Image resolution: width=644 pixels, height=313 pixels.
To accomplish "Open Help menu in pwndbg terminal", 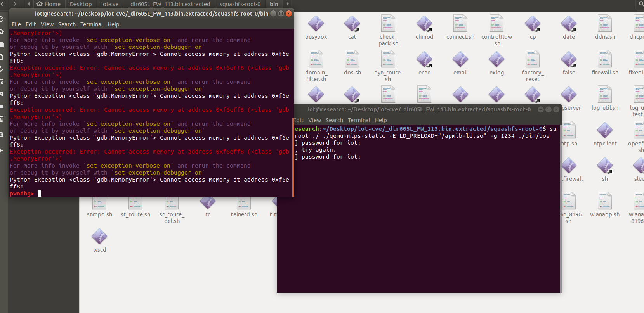I will pyautogui.click(x=113, y=24).
